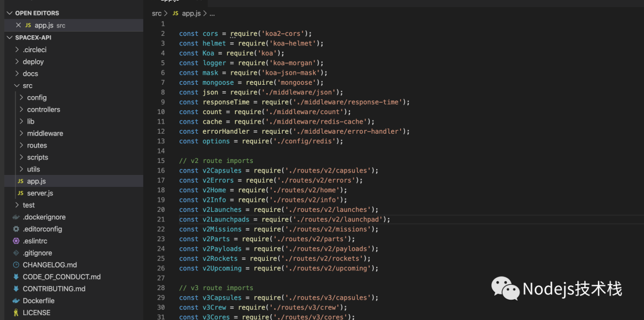Click the breadcrumb ellipsis after app.js
The width and height of the screenshot is (644, 320).
point(212,14)
